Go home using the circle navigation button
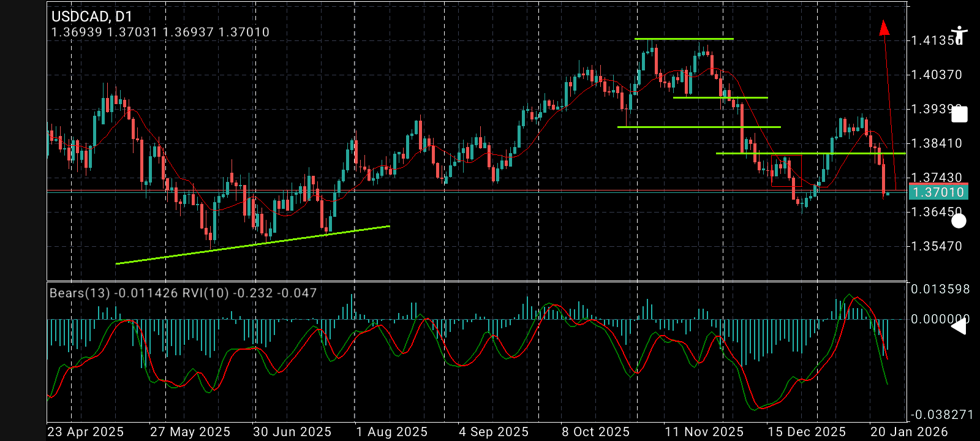The height and width of the screenshot is (441, 980). pos(959,221)
